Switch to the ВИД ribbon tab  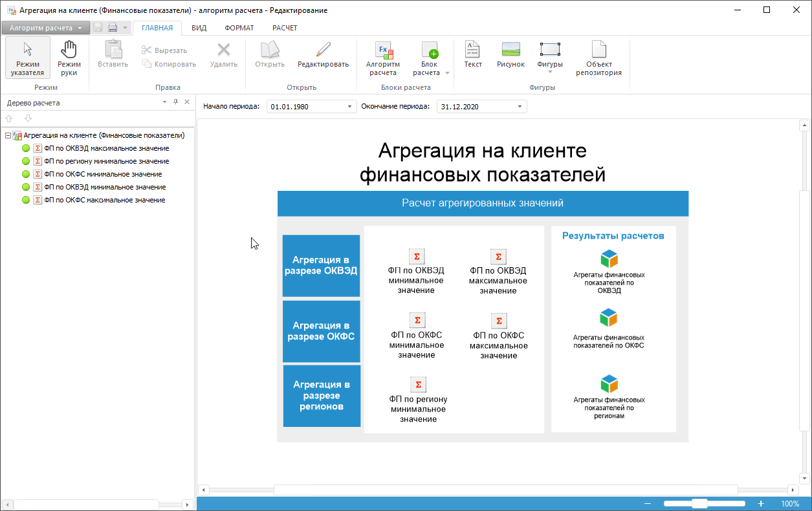199,28
